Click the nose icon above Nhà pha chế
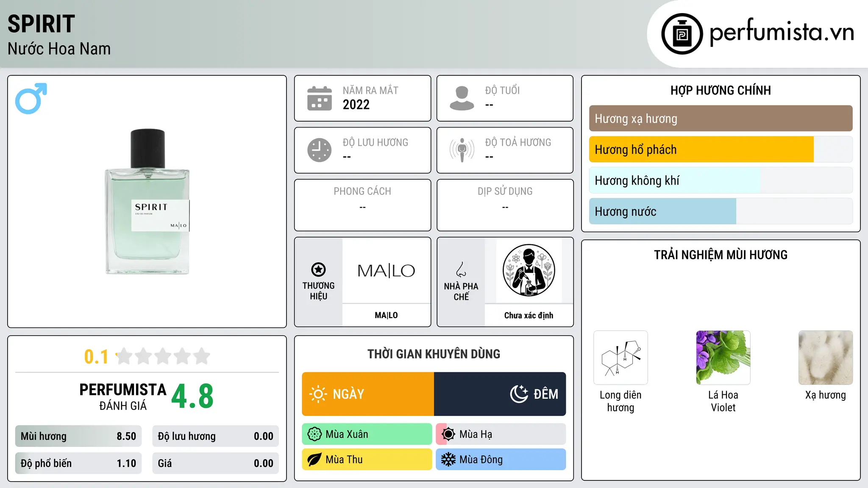Viewport: 868px width, 488px height. 461,269
